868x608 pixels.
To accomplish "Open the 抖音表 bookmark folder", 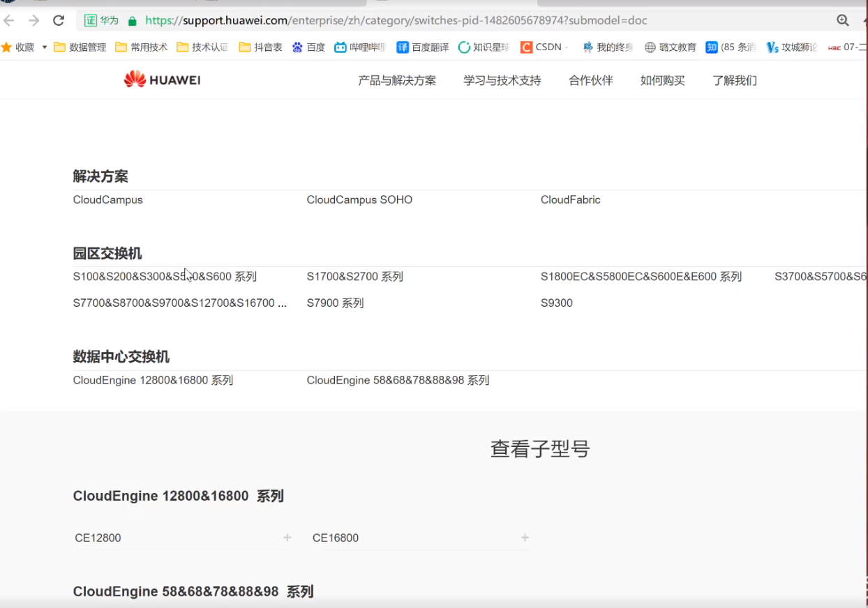I will click(x=260, y=47).
